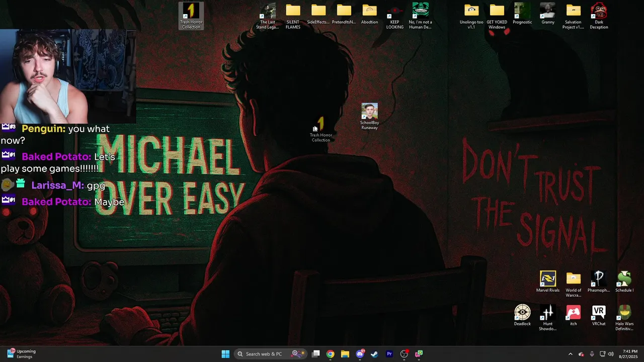
Task: Select the Unolingo too v1.1 folder
Action: tap(471, 16)
